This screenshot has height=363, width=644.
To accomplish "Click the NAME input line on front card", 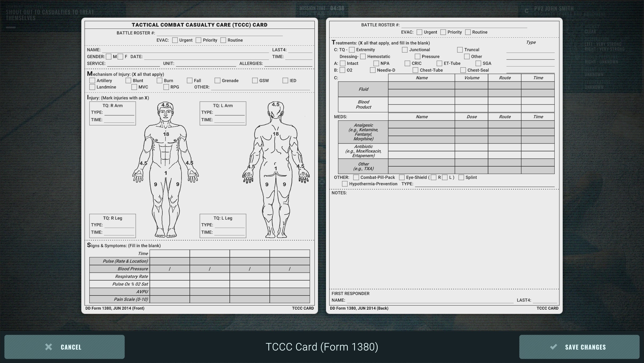I will [x=185, y=50].
